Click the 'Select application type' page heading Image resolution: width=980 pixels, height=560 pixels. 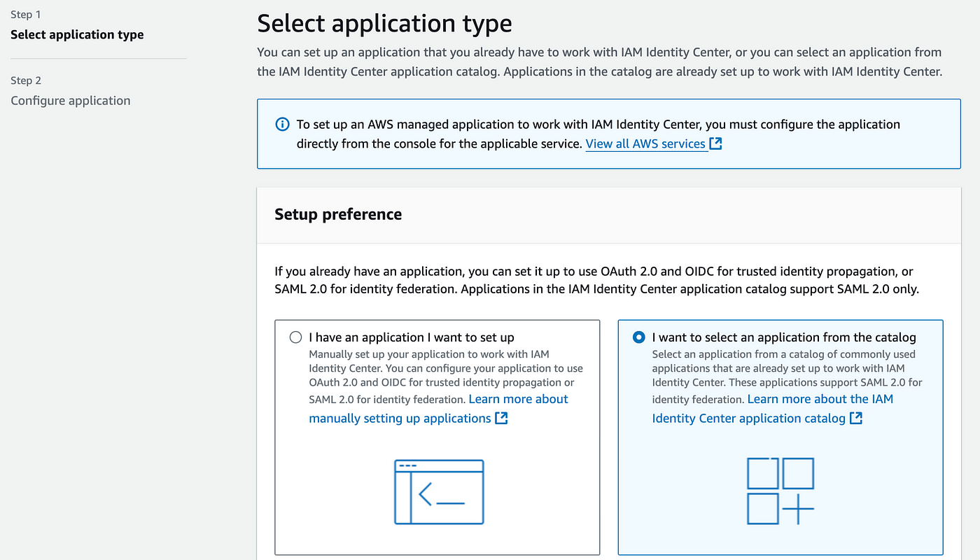tap(384, 23)
